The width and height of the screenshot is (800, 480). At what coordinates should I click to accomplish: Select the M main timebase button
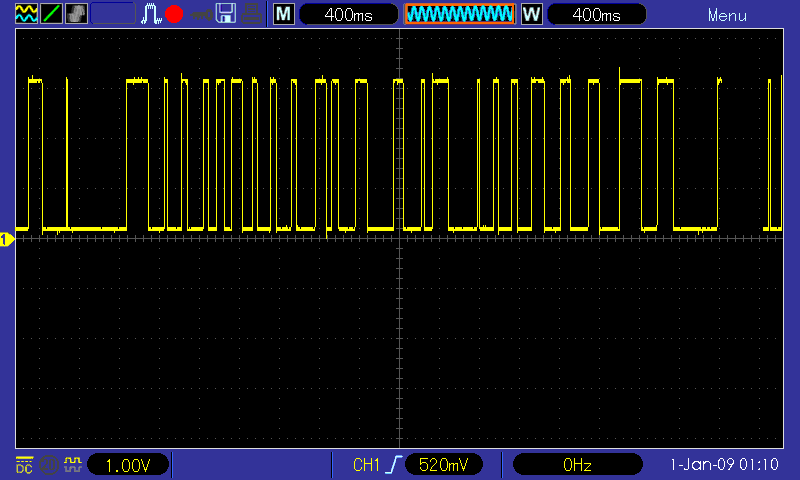pyautogui.click(x=284, y=14)
